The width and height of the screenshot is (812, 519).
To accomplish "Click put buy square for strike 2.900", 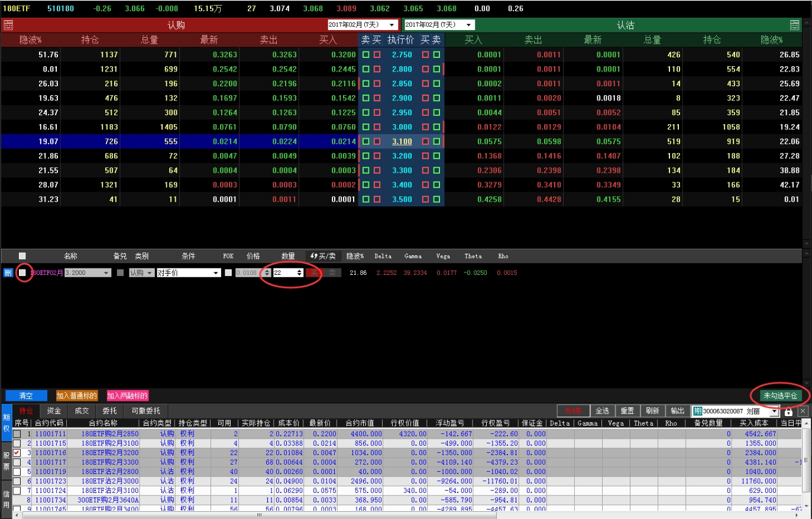I will click(x=425, y=98).
